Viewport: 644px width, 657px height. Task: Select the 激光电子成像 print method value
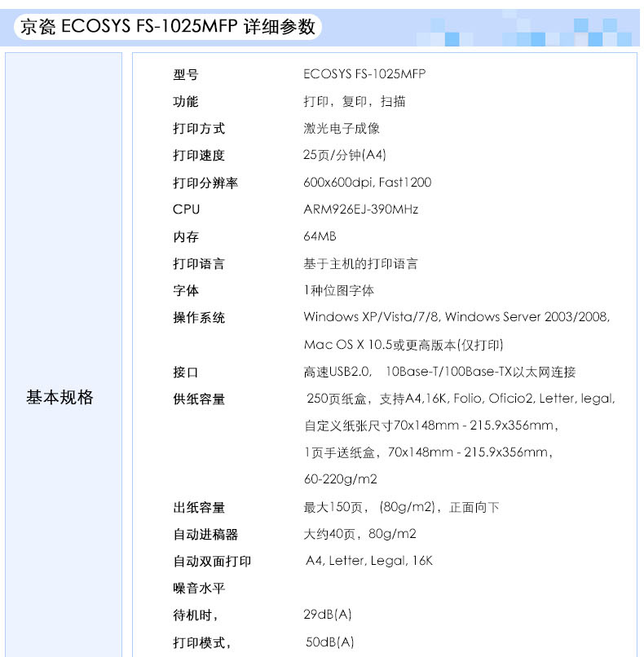(342, 129)
